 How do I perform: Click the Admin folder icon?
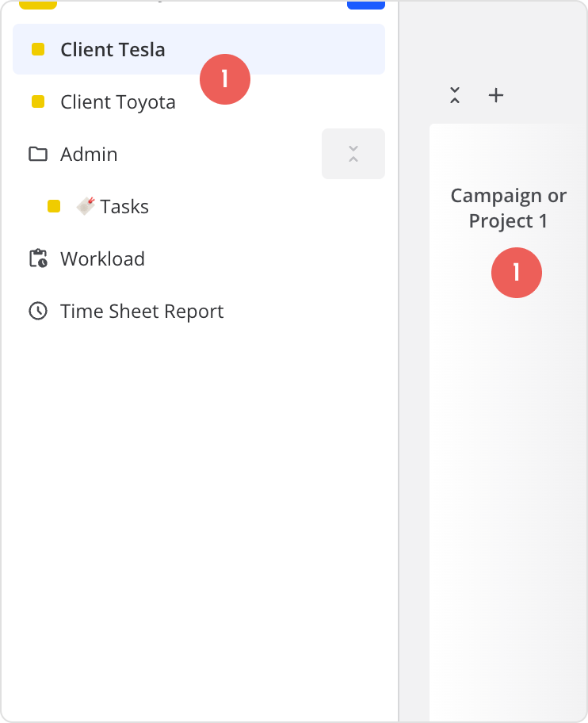pyautogui.click(x=37, y=154)
